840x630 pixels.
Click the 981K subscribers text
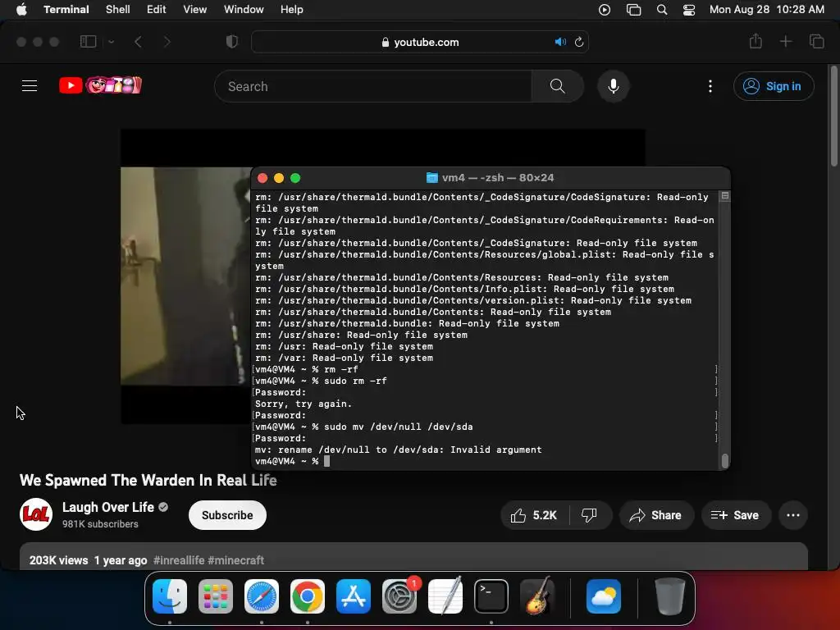pyautogui.click(x=100, y=524)
